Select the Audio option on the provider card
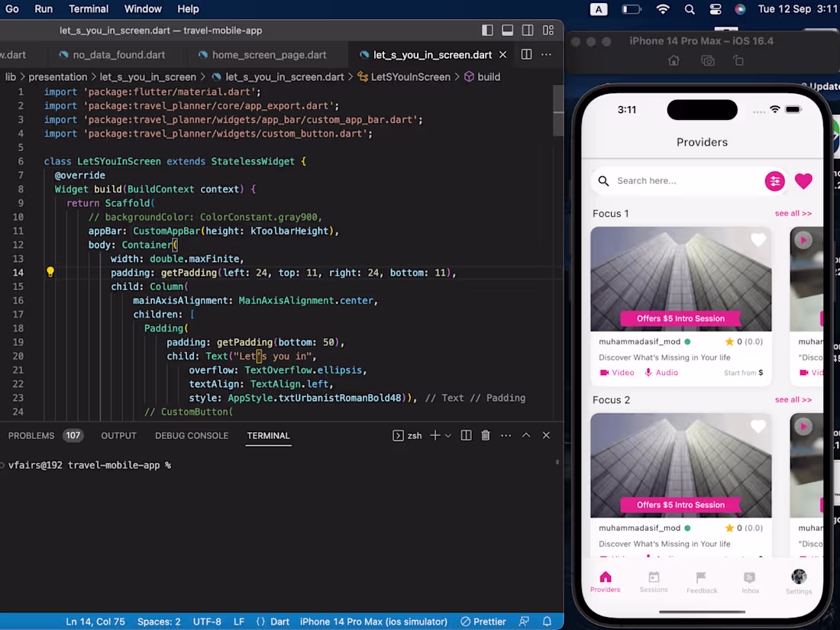This screenshot has height=630, width=840. click(x=661, y=372)
